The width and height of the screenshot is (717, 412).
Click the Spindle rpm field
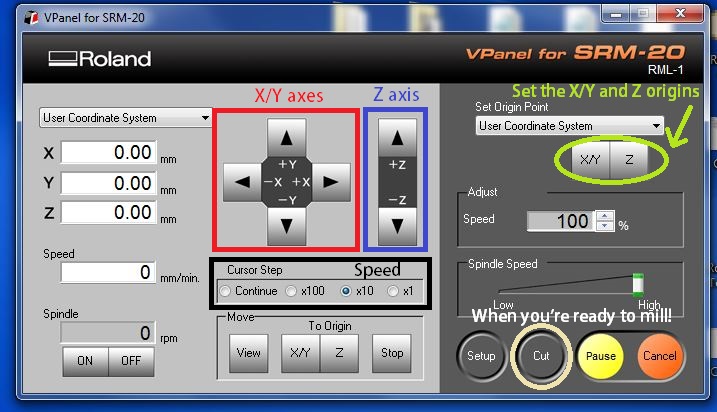(x=108, y=332)
